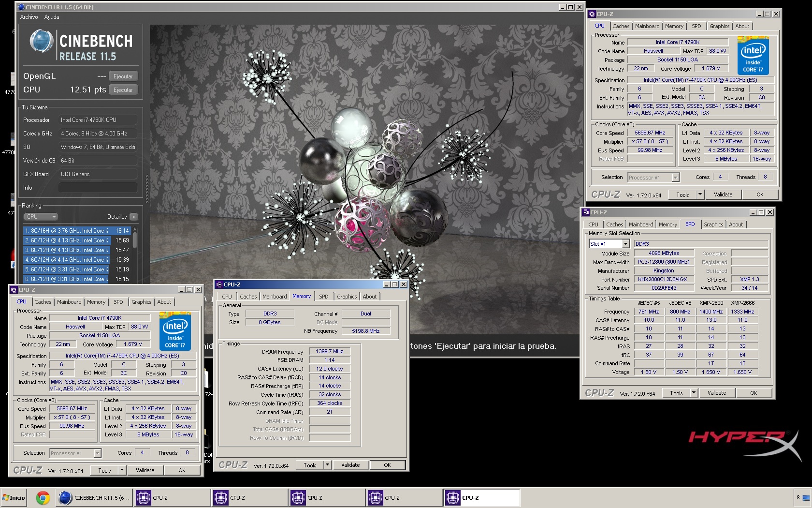Click the XMP 1.3 SPD Ext. value
This screenshot has width=812, height=508.
749,279
